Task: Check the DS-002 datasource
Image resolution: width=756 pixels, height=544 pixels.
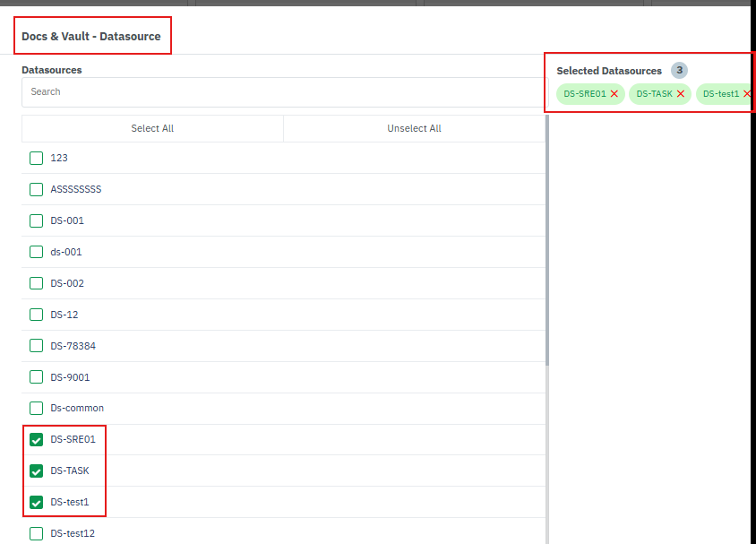Action: point(36,283)
